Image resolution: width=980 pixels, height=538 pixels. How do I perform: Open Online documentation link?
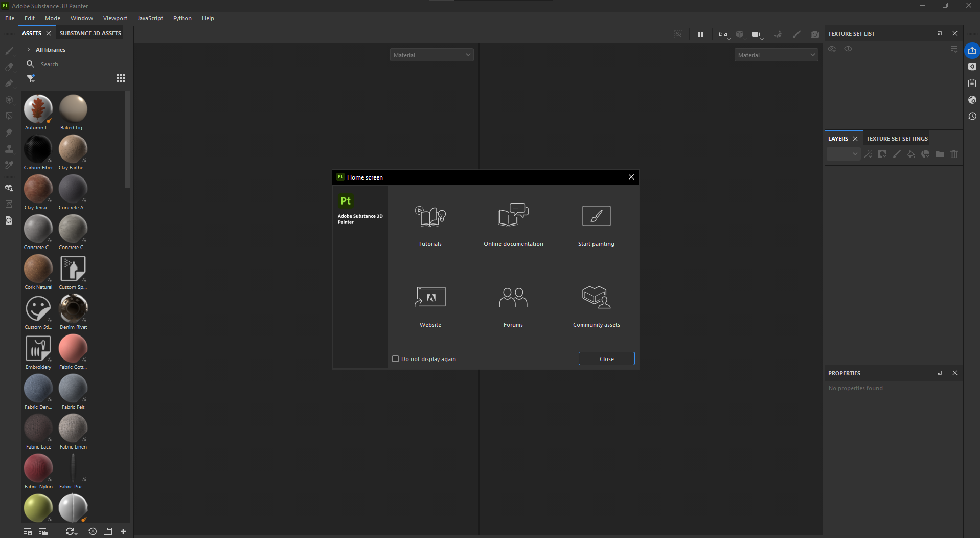point(513,225)
